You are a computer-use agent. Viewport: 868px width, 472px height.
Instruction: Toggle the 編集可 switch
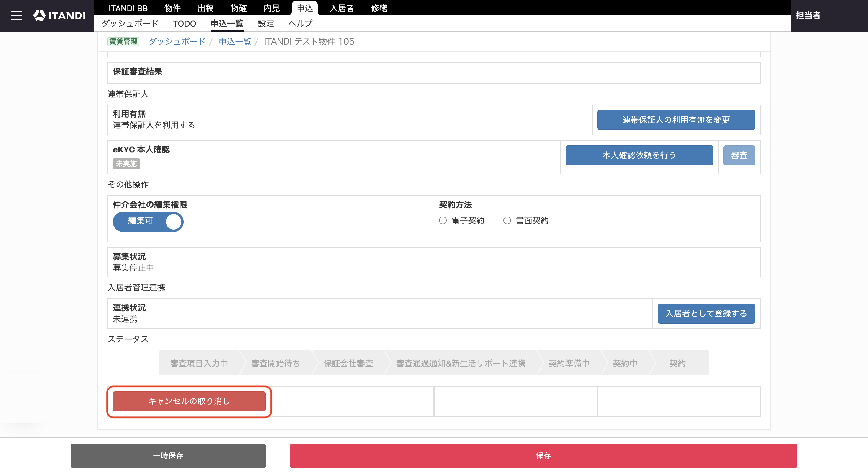pos(148,222)
